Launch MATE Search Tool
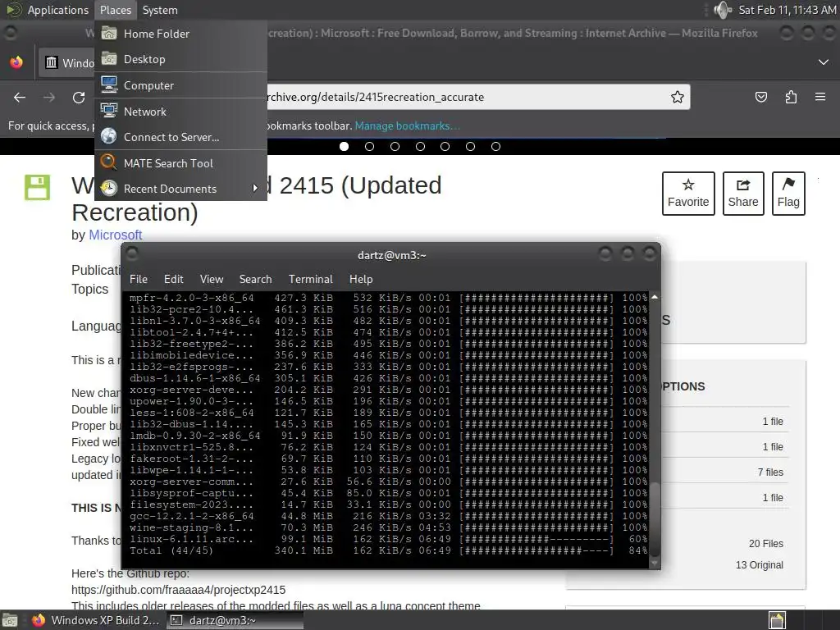840x630 pixels. [180, 163]
